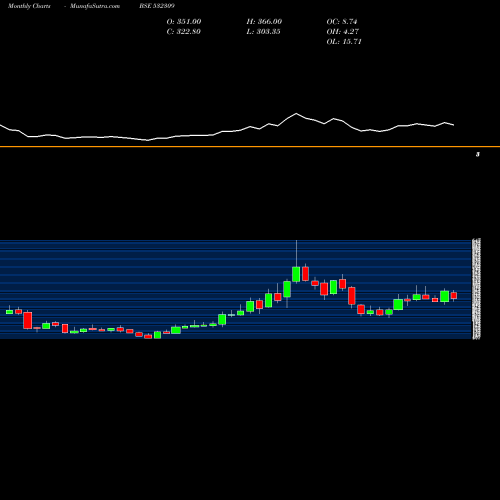The image size is (500, 500).
Task: Click the 'OL: 15.71' reading
Action: [344, 42]
